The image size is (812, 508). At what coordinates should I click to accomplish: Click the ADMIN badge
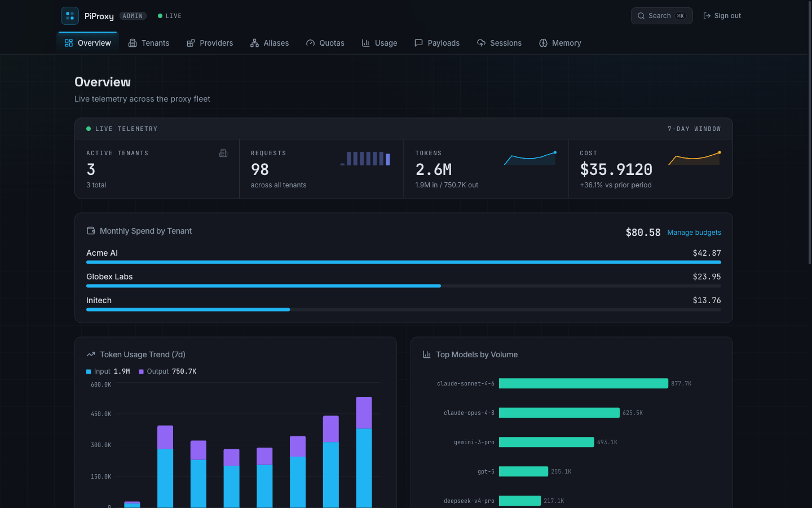(133, 16)
